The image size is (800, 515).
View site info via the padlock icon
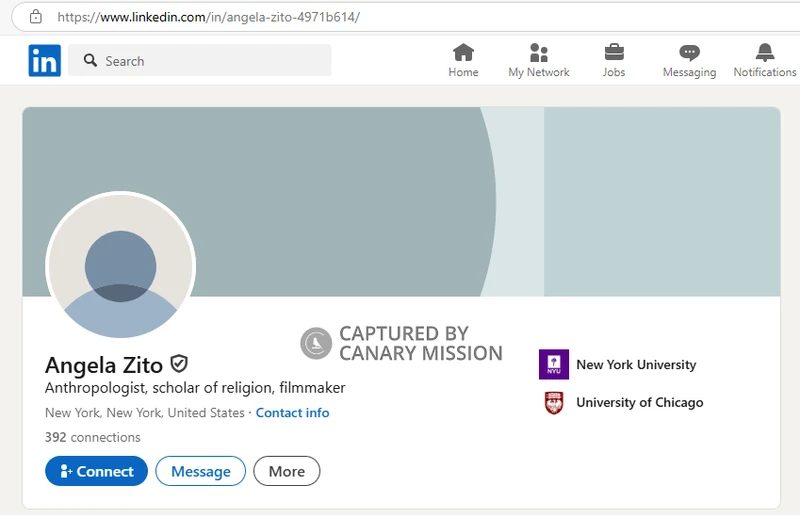coord(36,17)
